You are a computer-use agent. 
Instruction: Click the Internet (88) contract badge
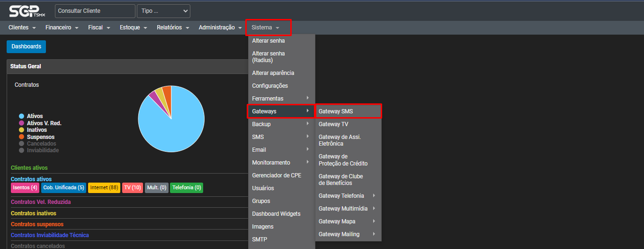click(x=104, y=188)
